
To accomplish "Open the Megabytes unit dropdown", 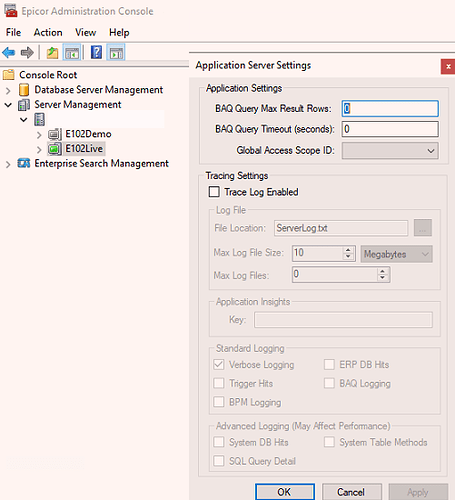I will click(x=396, y=254).
